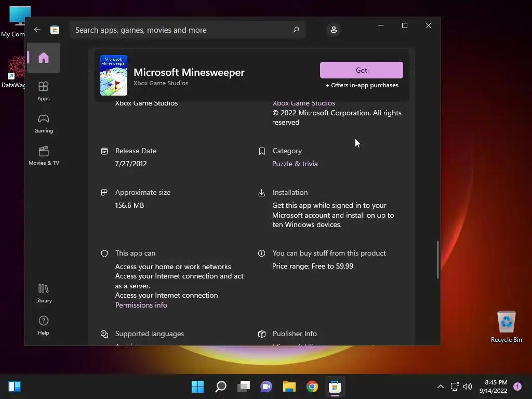Go to Home in the Store sidebar
The width and height of the screenshot is (532, 399).
coord(44,58)
